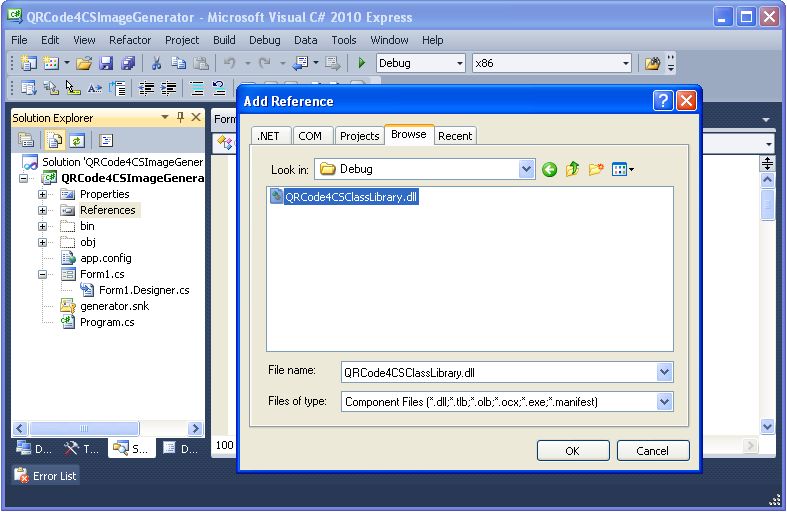The height and width of the screenshot is (512, 787).
Task: Go back with green arrow icon
Action: coord(550,170)
